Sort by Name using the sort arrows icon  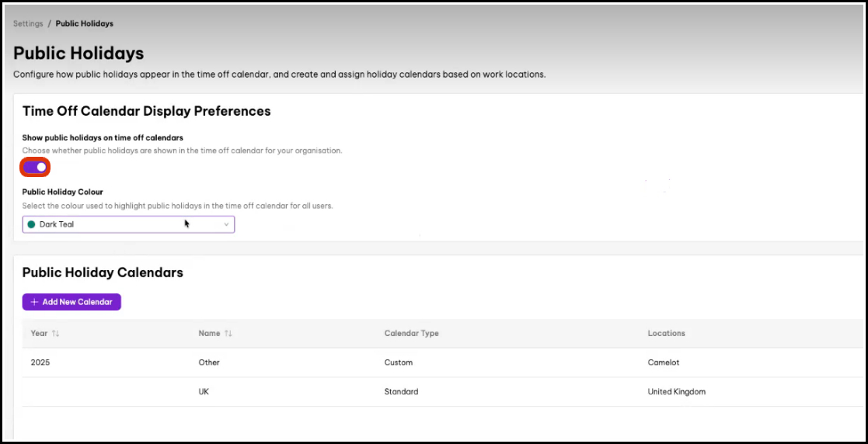point(228,334)
